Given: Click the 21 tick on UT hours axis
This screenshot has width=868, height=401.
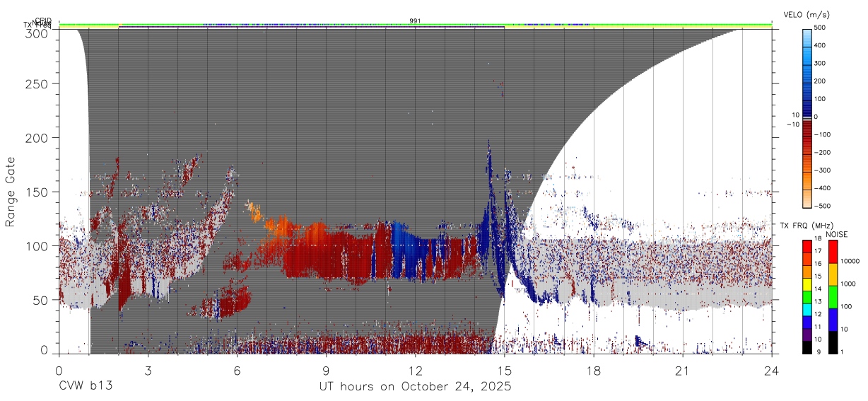Looking at the screenshot, I should (683, 371).
